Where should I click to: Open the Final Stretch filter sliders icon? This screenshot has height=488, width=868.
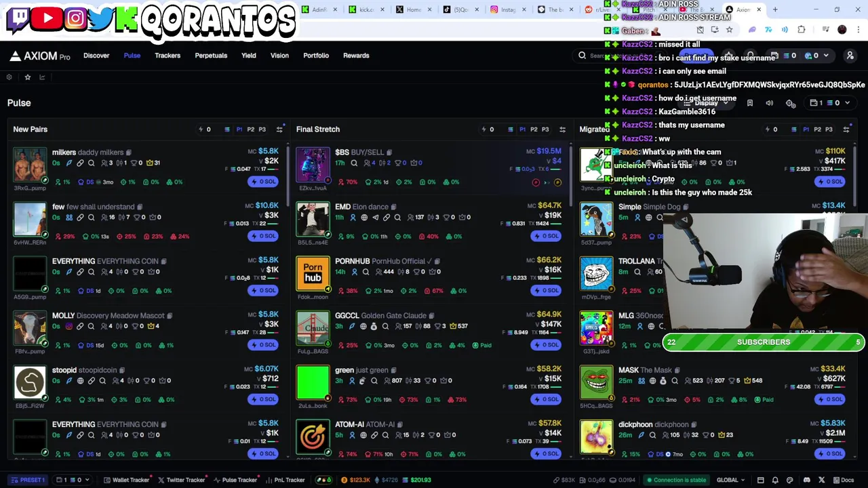[562, 129]
